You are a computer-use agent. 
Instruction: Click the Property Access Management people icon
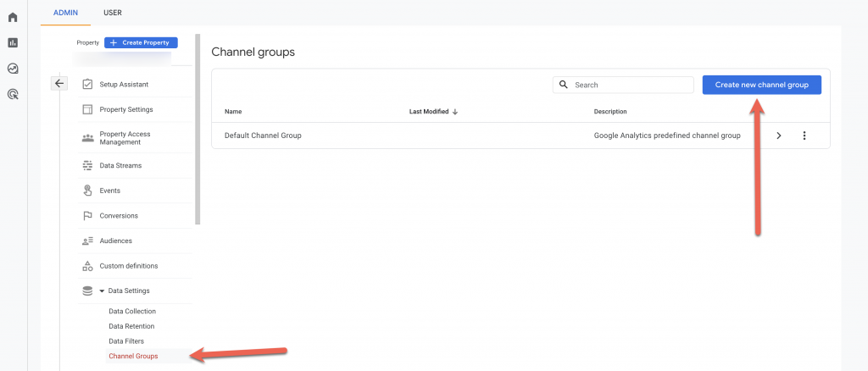coord(87,138)
